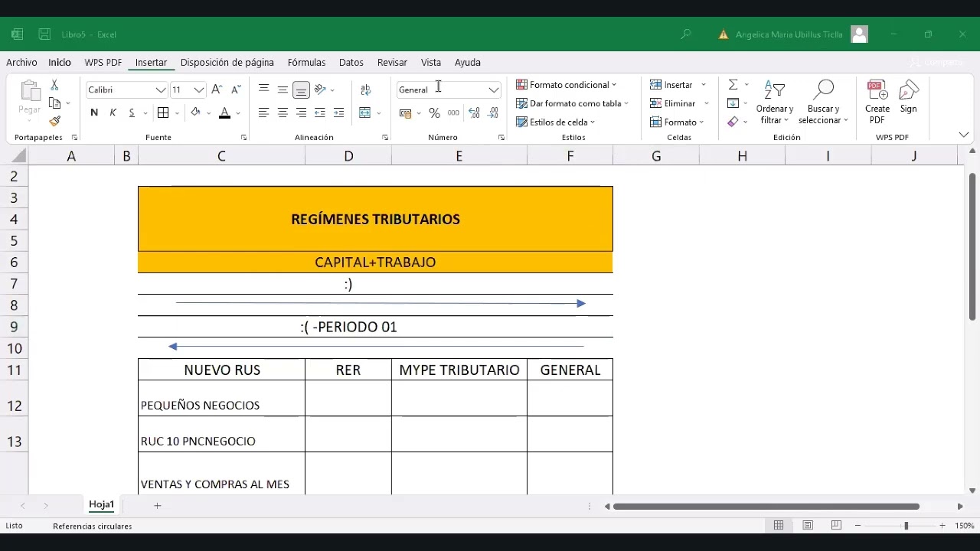Click the align text left icon
The width and height of the screenshot is (980, 551).
pyautogui.click(x=263, y=112)
